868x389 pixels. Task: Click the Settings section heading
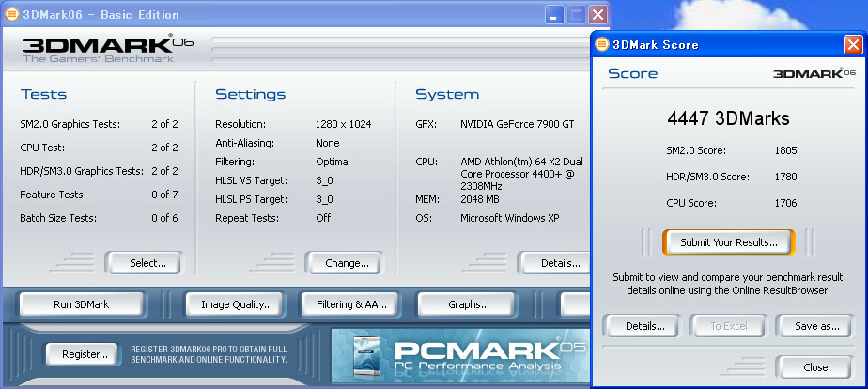[x=251, y=94]
